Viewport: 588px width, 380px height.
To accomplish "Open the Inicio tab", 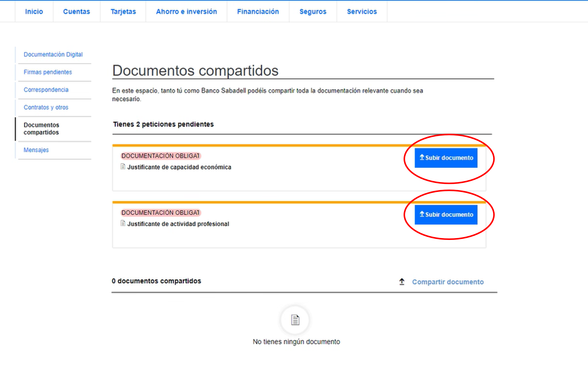I will pos(34,11).
